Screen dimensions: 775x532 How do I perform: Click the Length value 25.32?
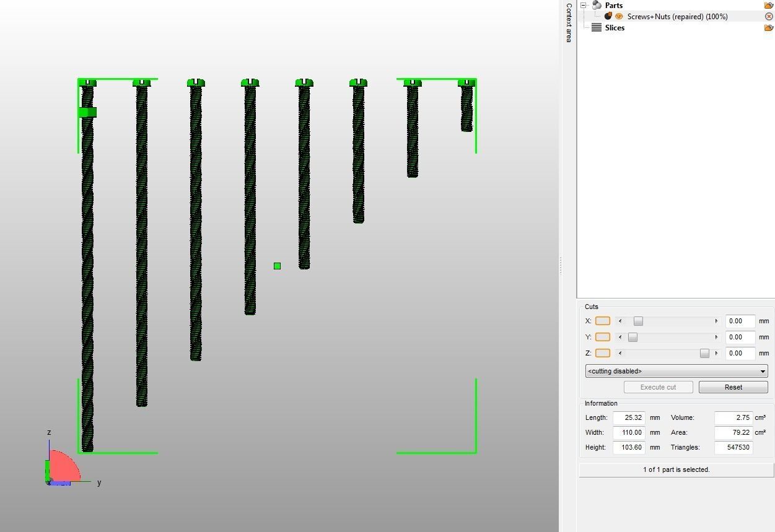629,417
